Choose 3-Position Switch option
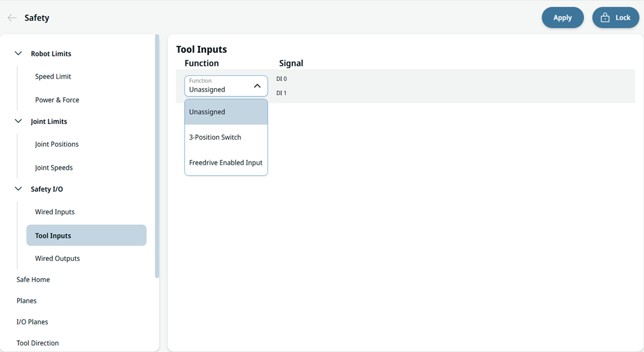The image size is (644, 352). 226,137
